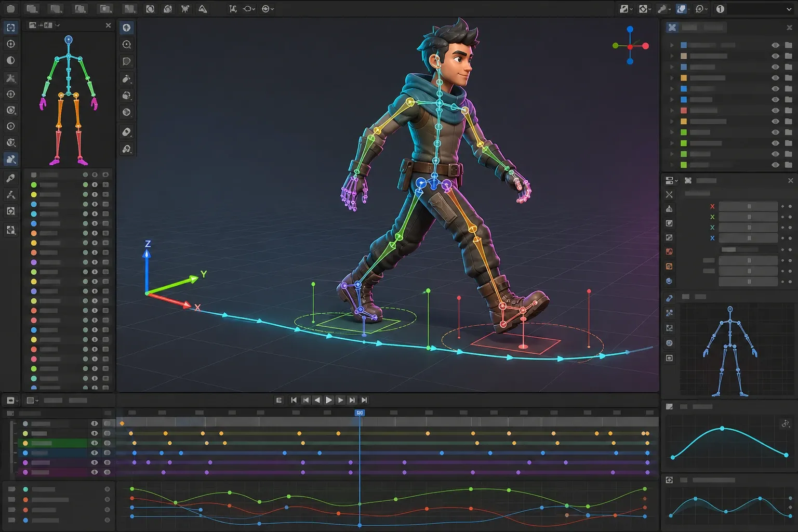The image size is (798, 532).
Task: Click the blue Z handle of the viewport gizmo
Action: 630,30
